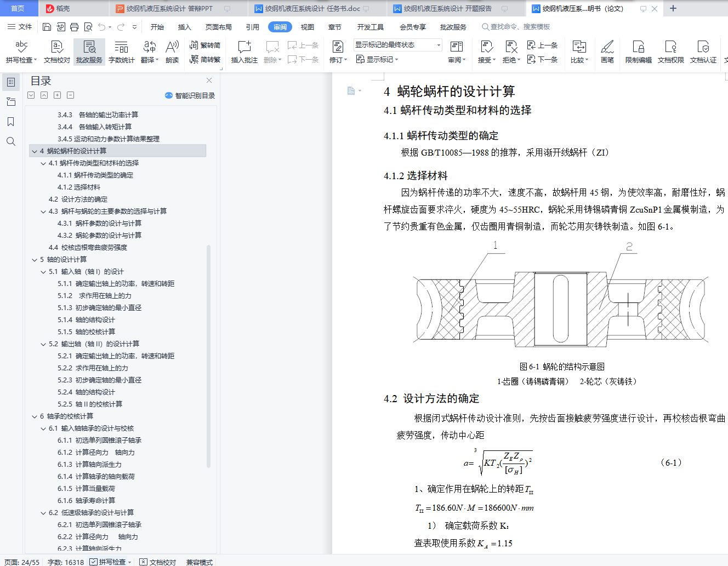Viewport: 728px width, 566px height.
Task: Open 限制编辑 restrict editing
Action: (x=639, y=52)
